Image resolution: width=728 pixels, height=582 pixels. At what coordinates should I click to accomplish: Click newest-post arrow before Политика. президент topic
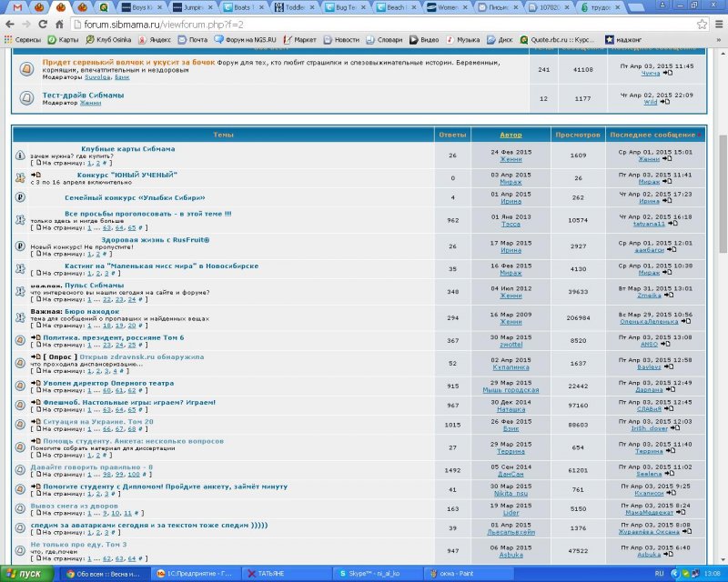[x=35, y=337]
